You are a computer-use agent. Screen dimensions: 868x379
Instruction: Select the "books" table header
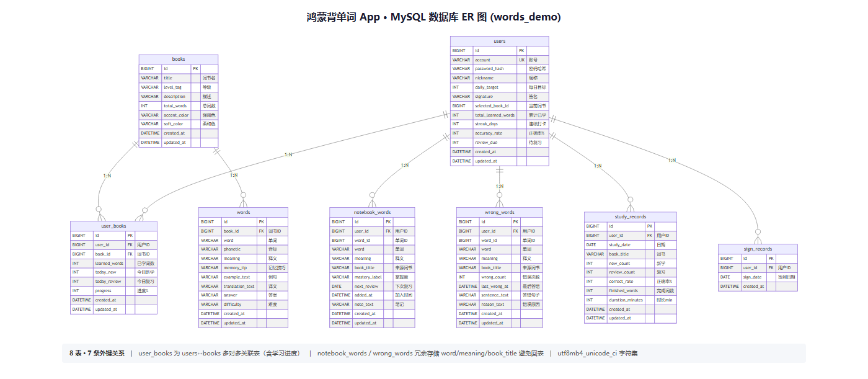coord(179,59)
